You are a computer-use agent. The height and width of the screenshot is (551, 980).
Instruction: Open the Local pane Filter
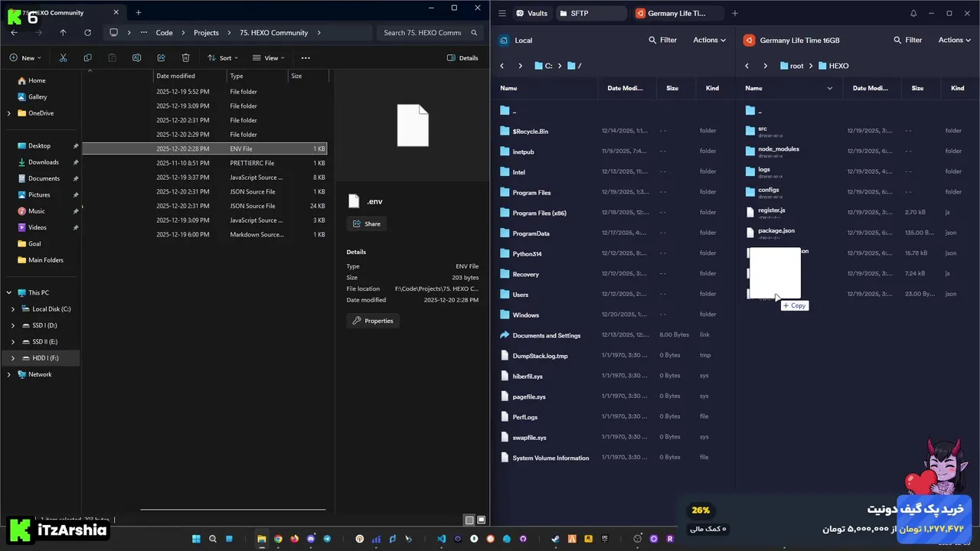point(662,40)
